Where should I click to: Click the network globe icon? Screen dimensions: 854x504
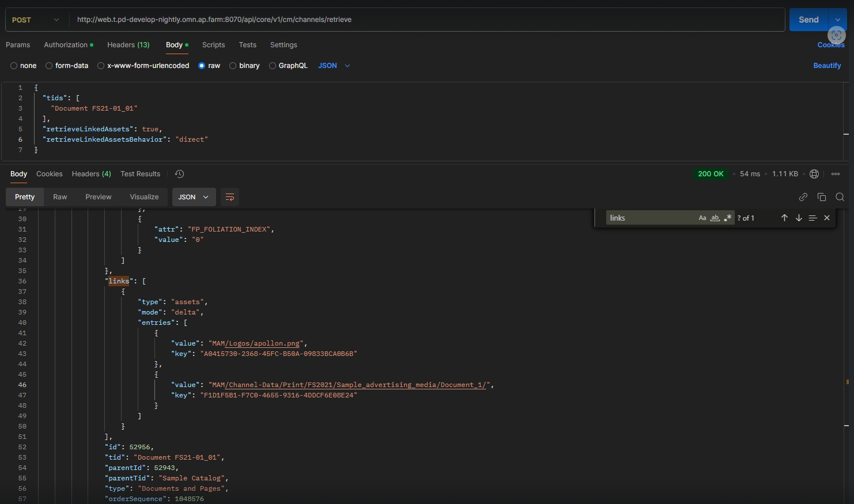coord(814,174)
